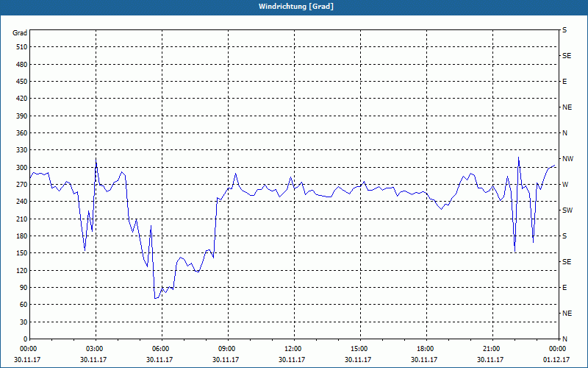Click the 'Grad' axis unit label
Viewport: 588px width, 368px height.
(x=20, y=33)
